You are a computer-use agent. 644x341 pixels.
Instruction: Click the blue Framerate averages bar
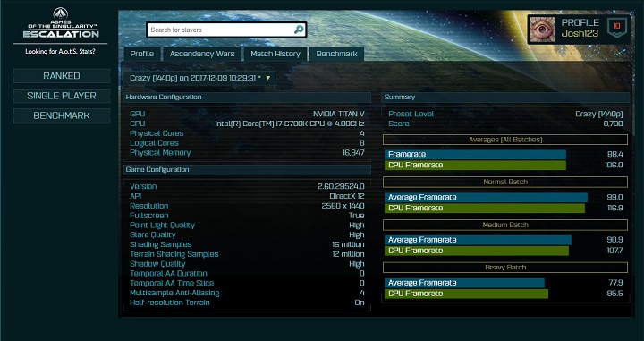point(475,155)
